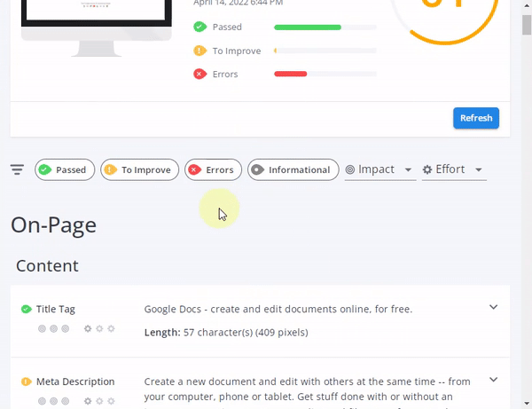Expand the Title Tag row chevron
Viewport: 532px width, 409px height.
pos(493,307)
